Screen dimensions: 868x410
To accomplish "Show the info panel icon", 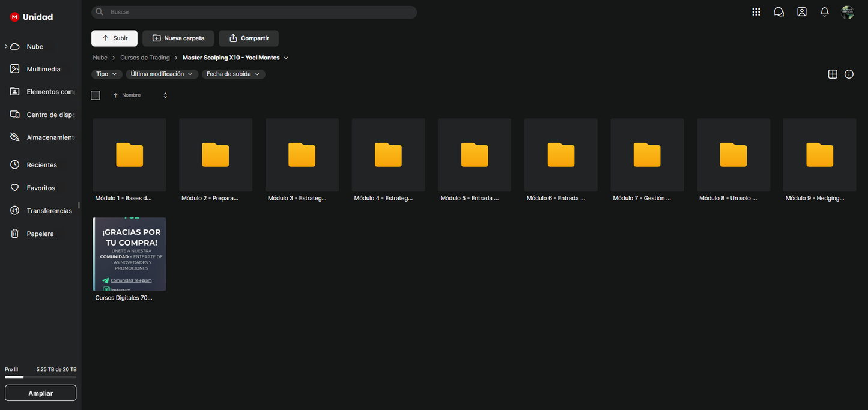I will coord(849,74).
